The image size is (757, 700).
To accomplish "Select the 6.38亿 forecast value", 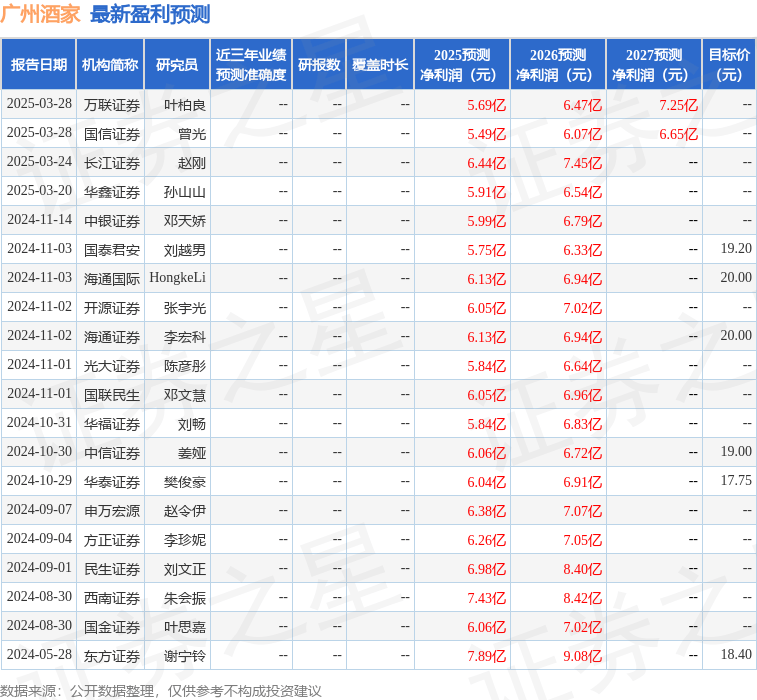I will point(487,511).
